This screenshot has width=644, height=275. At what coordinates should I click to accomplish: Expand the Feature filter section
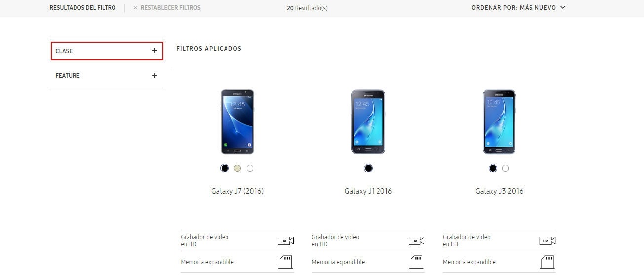pos(106,75)
